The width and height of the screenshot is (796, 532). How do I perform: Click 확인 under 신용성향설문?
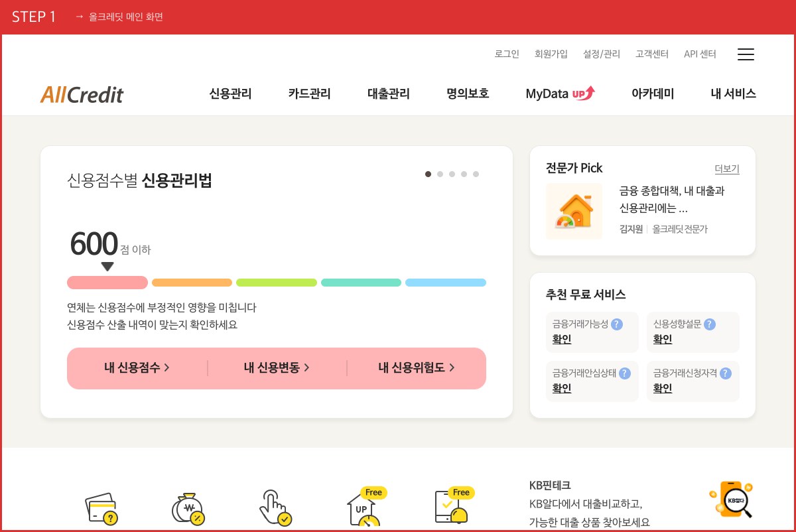[663, 340]
